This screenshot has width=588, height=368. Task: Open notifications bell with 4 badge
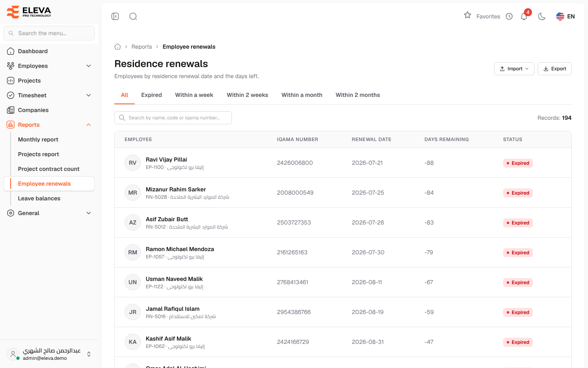(524, 16)
